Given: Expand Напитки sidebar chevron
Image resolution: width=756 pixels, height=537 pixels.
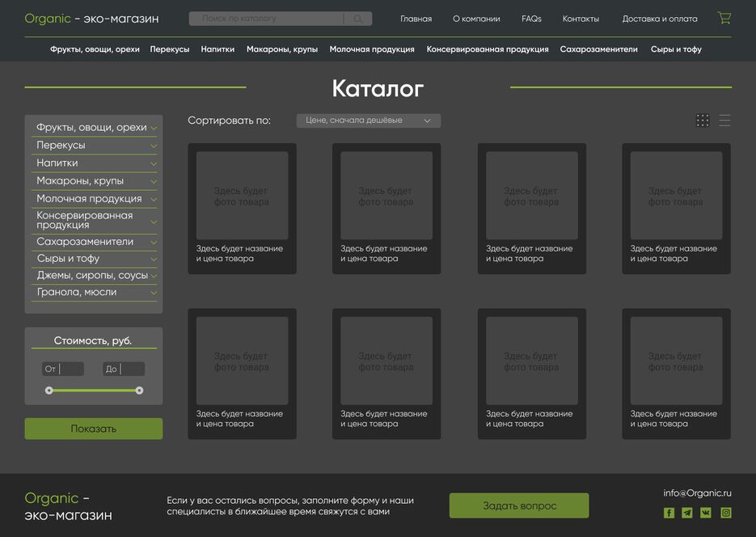Looking at the screenshot, I should click(154, 164).
